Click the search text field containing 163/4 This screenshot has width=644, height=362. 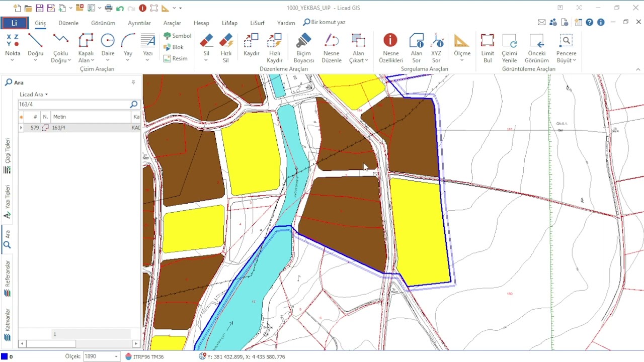coord(73,104)
